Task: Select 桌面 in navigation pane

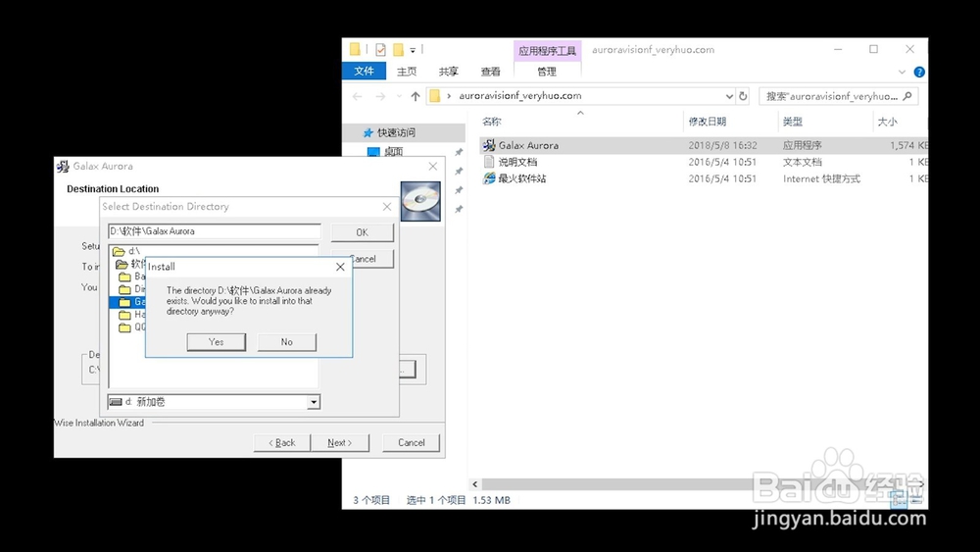Action: point(393,151)
